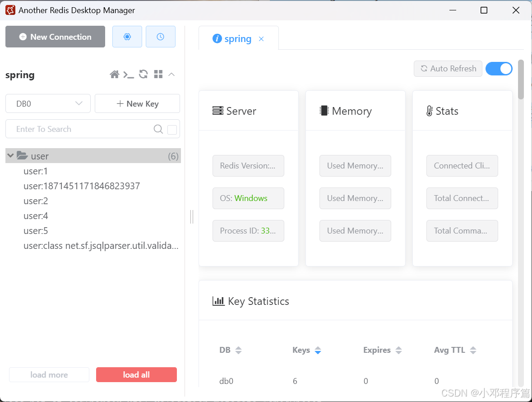The height and width of the screenshot is (402, 532).
Task: Click the Total Commands tag
Action: tap(462, 231)
